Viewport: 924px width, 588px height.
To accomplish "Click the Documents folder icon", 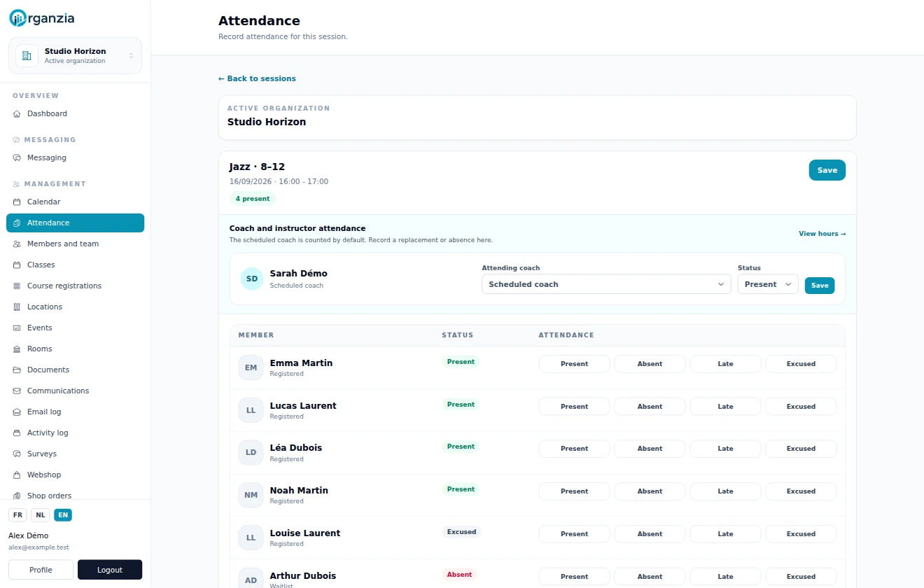I will coord(17,370).
